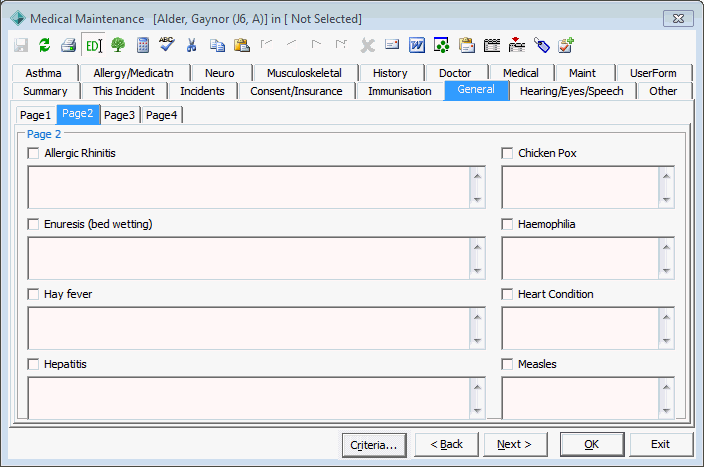This screenshot has height=467, width=704.
Task: Tick the Chicken Pox checkbox
Action: tap(507, 153)
